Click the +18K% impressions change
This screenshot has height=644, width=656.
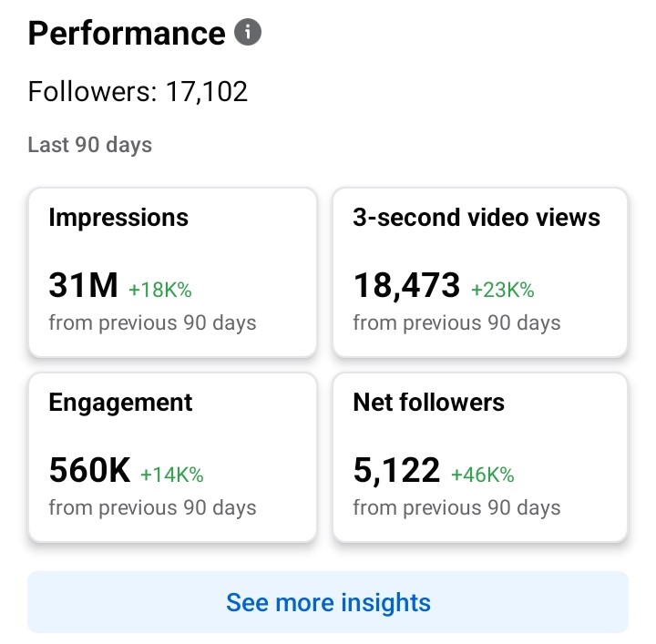click(160, 290)
